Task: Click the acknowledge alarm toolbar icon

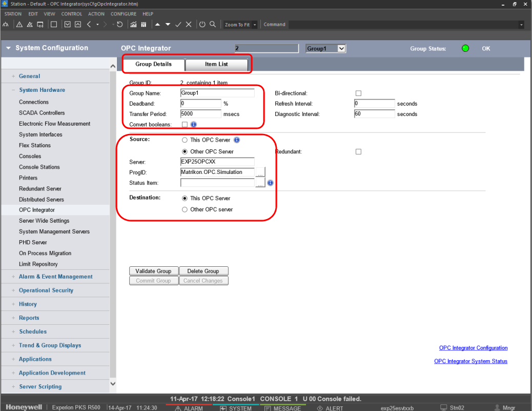Action: pyautogui.click(x=30, y=25)
